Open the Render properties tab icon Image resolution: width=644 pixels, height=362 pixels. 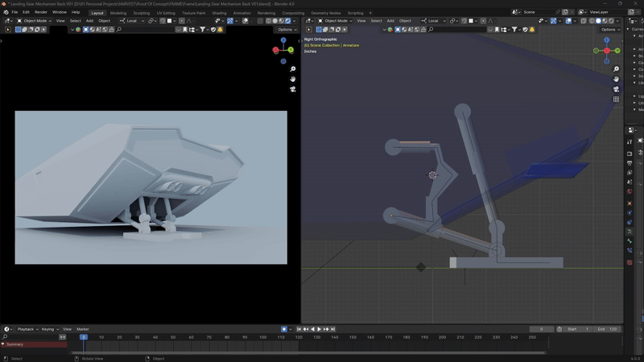click(630, 154)
